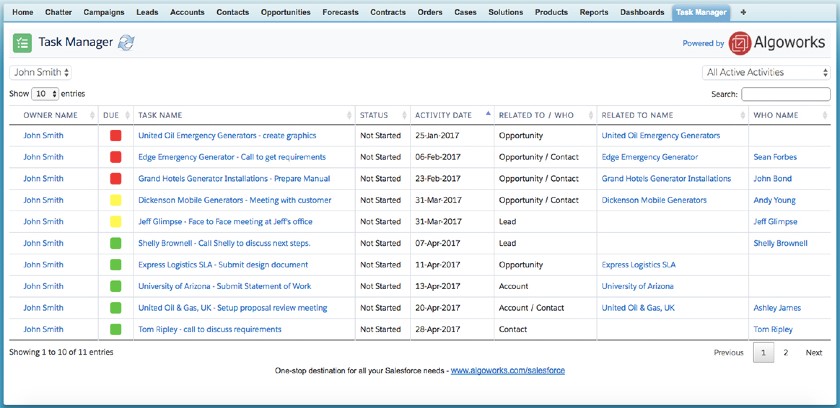Go to page 2 of results
This screenshot has width=840, height=408.
coord(785,353)
